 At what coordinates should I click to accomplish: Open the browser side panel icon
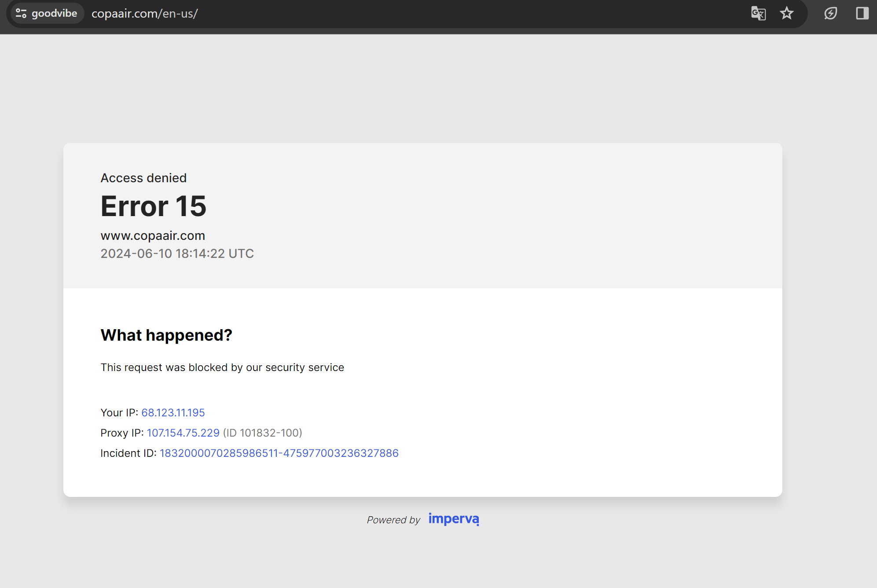click(x=862, y=13)
